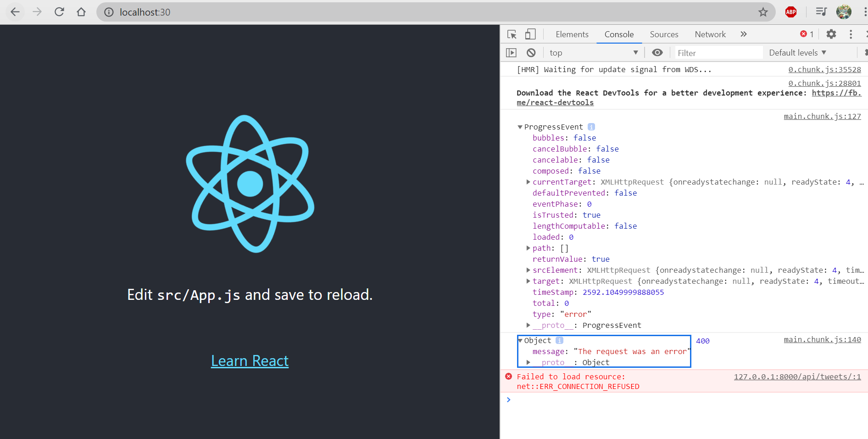868x439 pixels.
Task: Open source link 0.chunk.js:28801
Action: click(x=824, y=83)
